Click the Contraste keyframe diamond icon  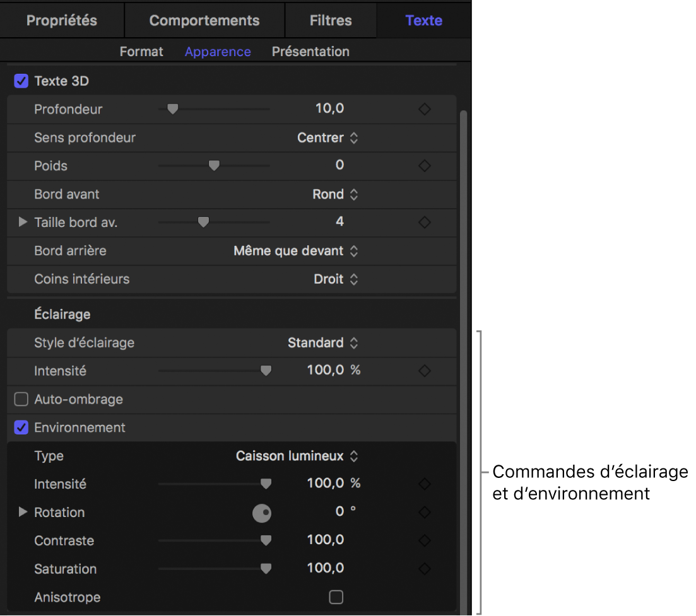click(x=425, y=540)
